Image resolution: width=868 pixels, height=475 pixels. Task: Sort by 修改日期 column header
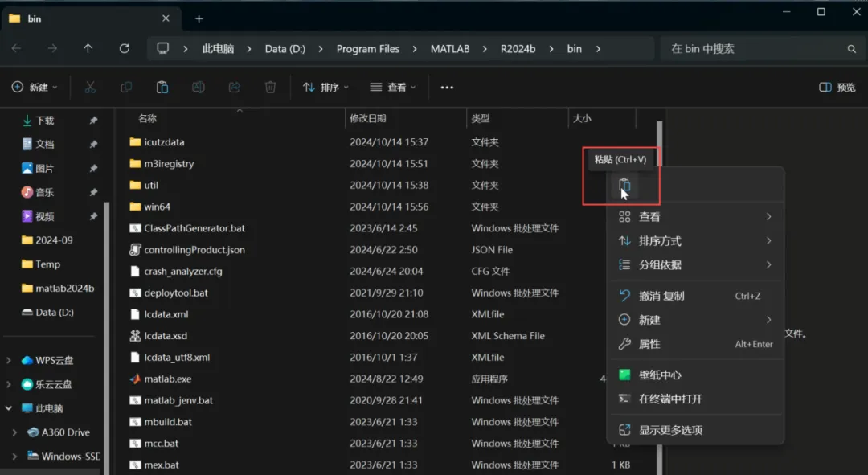(368, 118)
